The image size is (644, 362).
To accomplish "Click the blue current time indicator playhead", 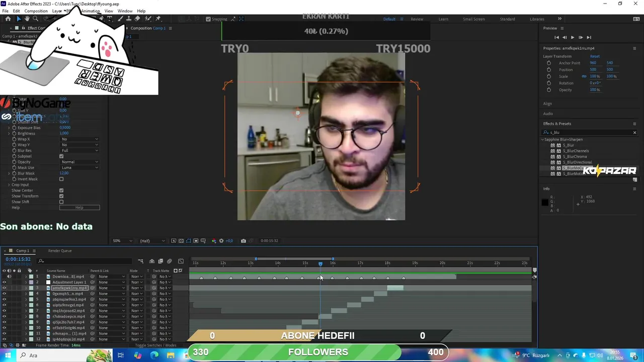I will tap(320, 263).
